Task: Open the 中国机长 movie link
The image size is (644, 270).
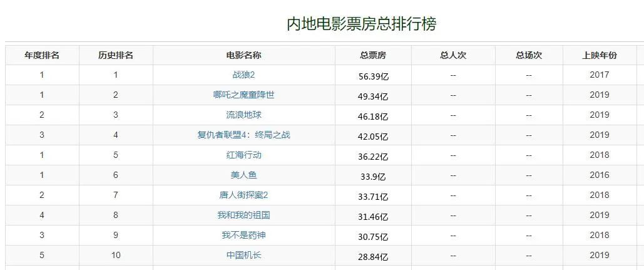Action: point(243,255)
